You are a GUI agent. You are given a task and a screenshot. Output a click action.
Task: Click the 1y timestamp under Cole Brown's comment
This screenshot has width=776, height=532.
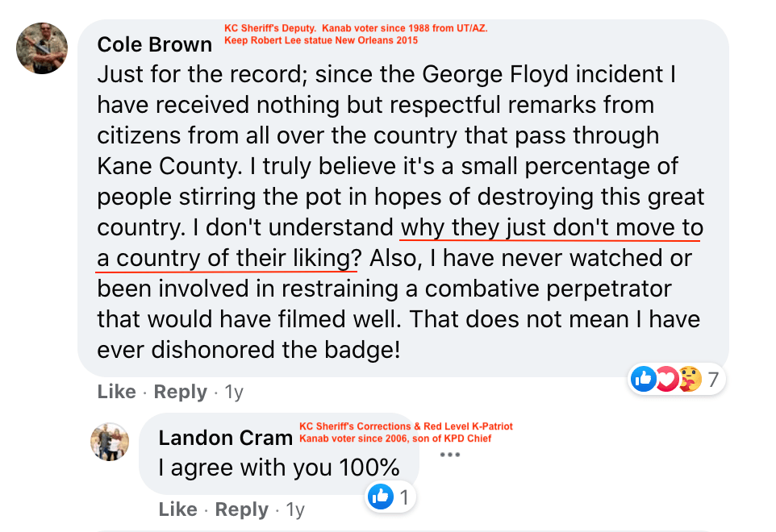(234, 393)
